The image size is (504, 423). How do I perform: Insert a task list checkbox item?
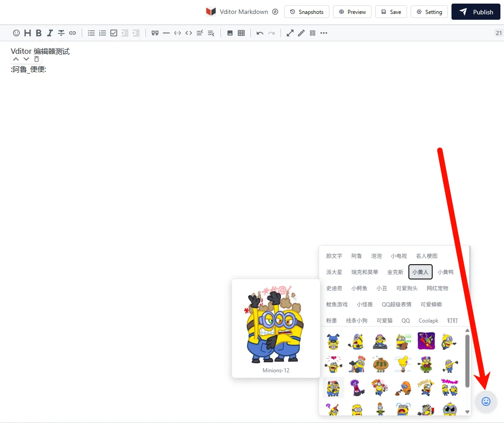[114, 33]
